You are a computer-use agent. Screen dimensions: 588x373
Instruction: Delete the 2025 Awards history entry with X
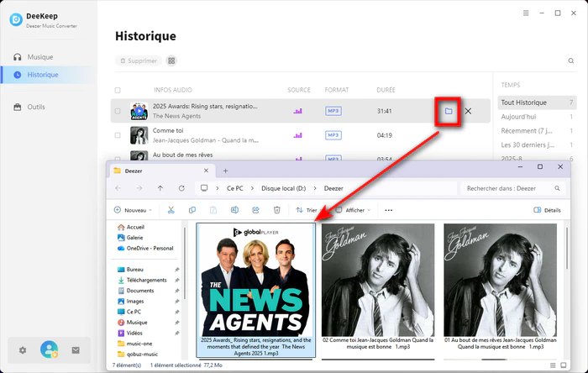point(468,111)
